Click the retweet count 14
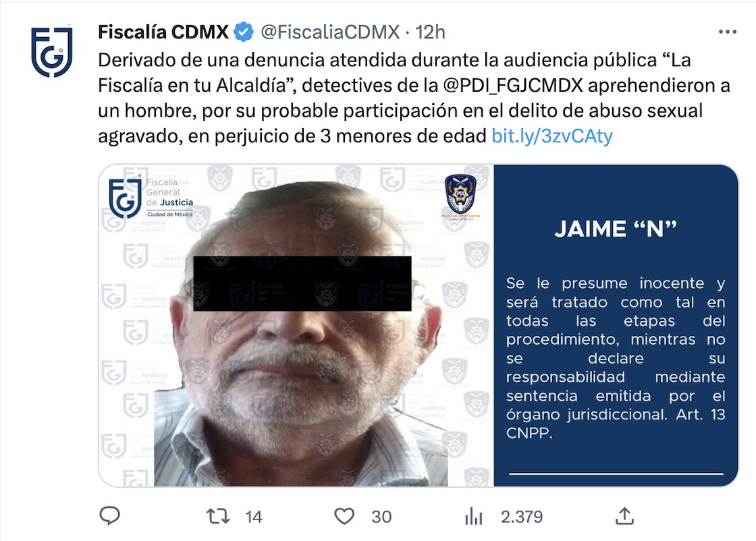Image resolution: width=756 pixels, height=541 pixels. click(254, 517)
